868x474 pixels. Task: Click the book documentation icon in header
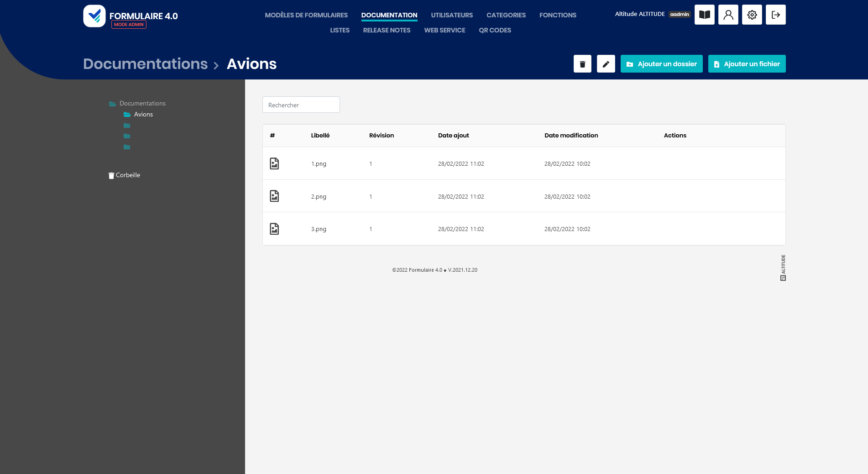tap(704, 15)
